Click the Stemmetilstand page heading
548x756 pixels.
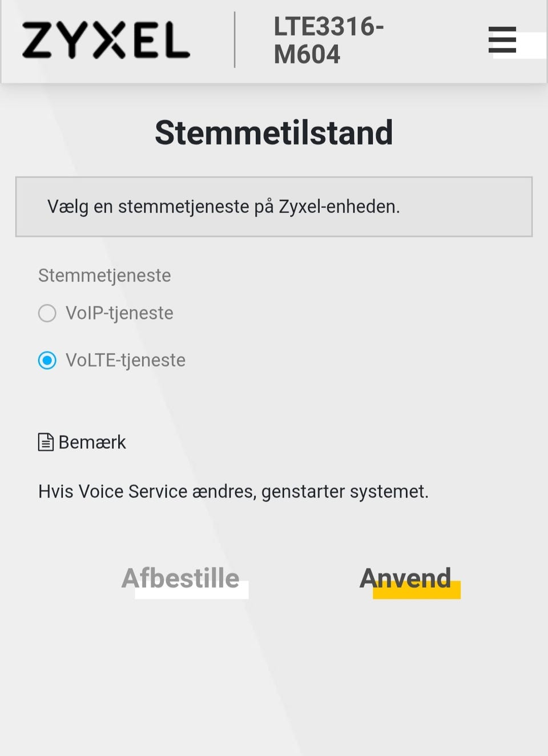(274, 133)
